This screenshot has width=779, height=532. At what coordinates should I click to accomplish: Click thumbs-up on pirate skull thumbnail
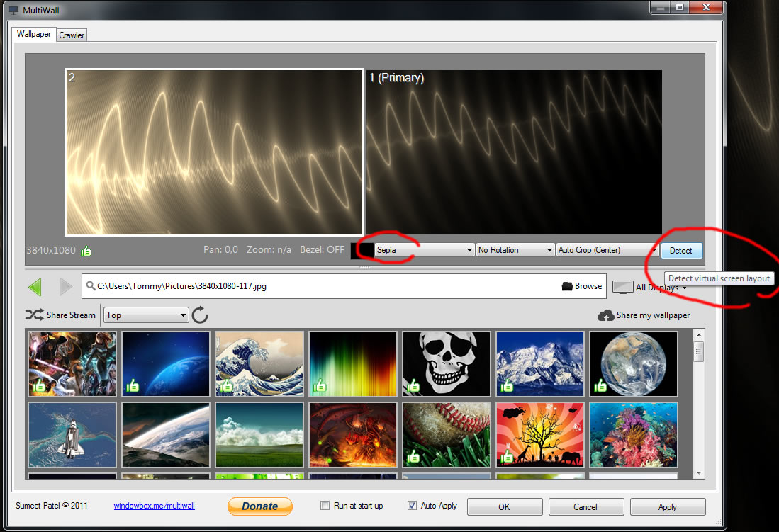point(413,385)
